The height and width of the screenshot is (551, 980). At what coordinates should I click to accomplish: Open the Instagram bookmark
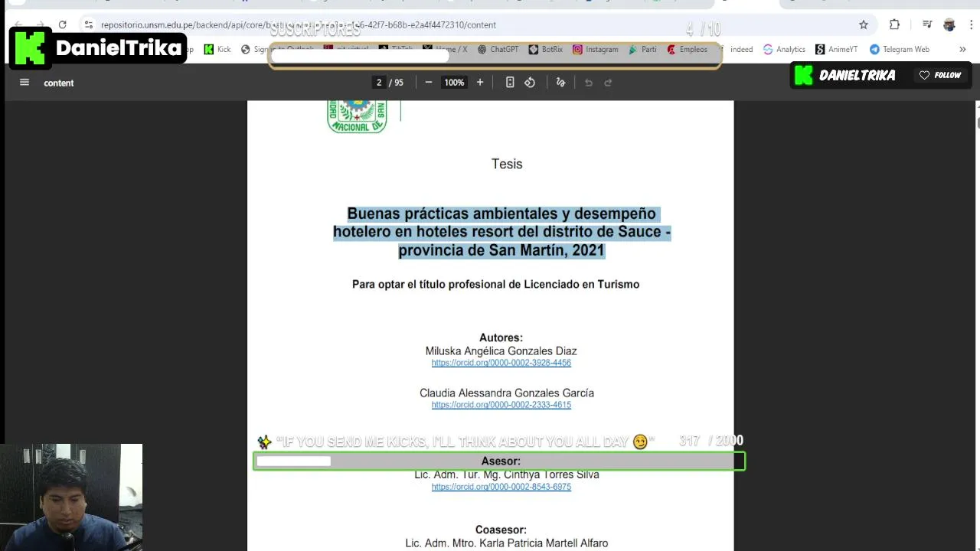click(x=596, y=49)
